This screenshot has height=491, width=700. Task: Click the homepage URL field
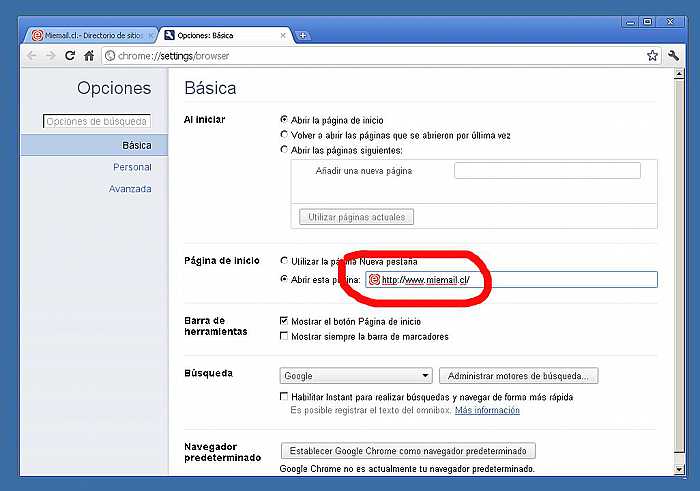512,280
